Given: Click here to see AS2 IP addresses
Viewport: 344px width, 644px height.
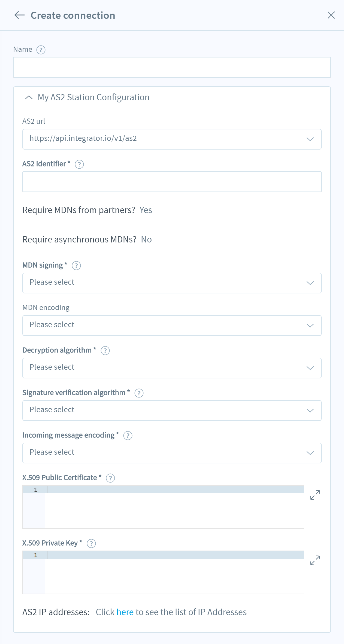Looking at the screenshot, I should click(x=125, y=612).
